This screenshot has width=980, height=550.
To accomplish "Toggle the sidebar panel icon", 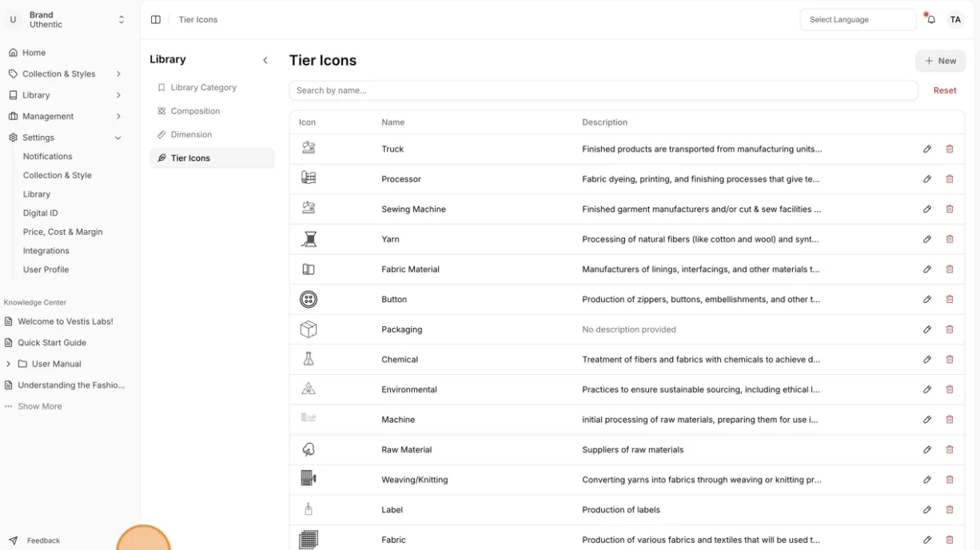I will (x=156, y=19).
